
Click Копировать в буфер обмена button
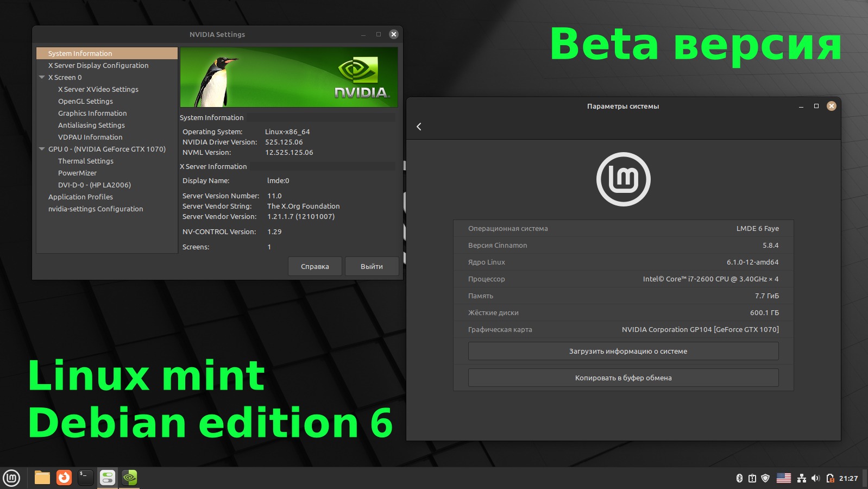point(624,378)
